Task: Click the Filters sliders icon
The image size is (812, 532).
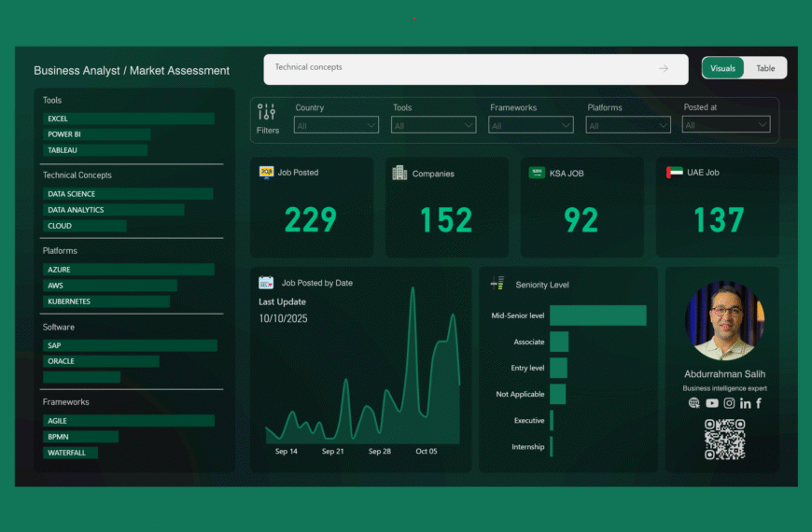Action: (x=267, y=113)
